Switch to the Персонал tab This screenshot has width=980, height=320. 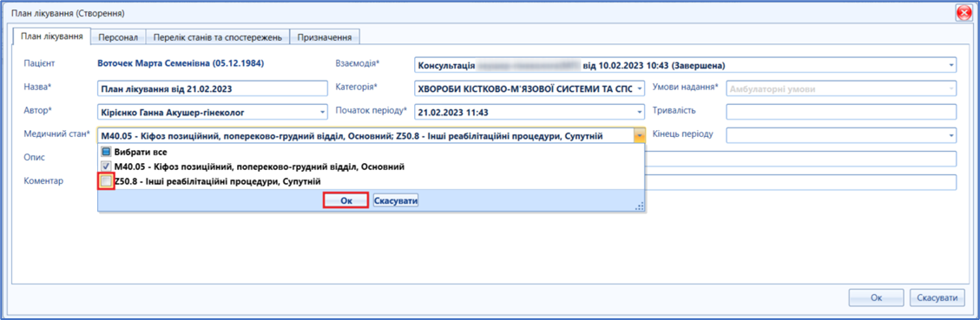point(118,37)
